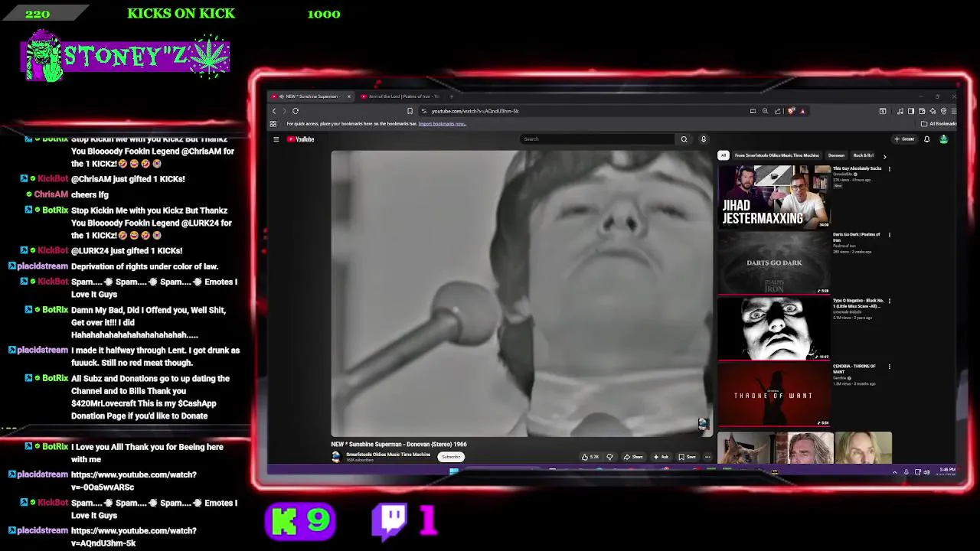This screenshot has height=551, width=980.
Task: Select the 'All' filter chip
Action: [723, 155]
